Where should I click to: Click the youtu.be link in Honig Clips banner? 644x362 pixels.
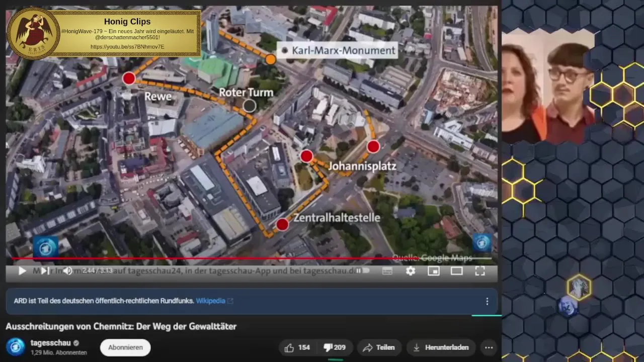tap(127, 47)
